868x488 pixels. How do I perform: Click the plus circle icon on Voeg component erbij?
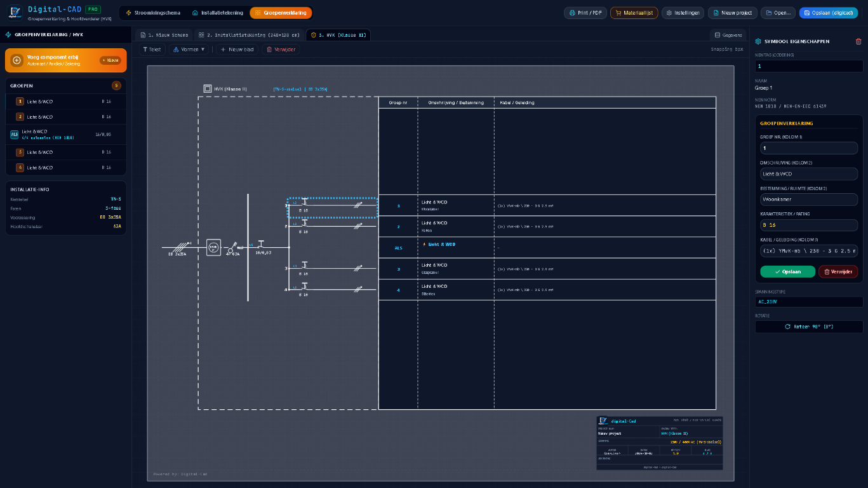(x=17, y=60)
